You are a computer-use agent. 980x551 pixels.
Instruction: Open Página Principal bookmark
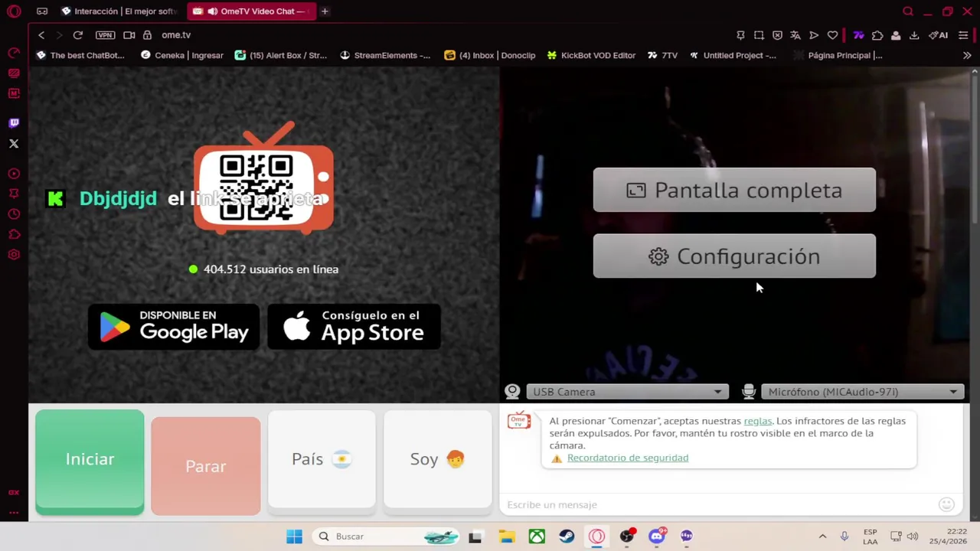tap(838, 55)
